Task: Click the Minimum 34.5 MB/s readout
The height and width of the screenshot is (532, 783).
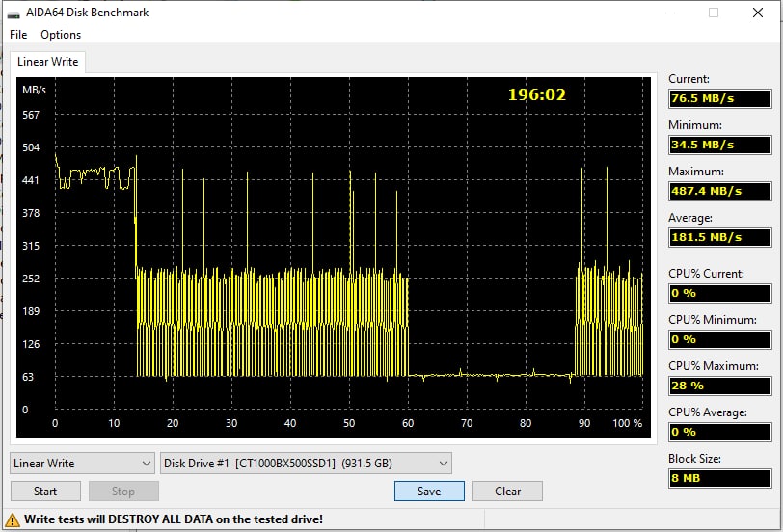Action: pyautogui.click(x=720, y=145)
